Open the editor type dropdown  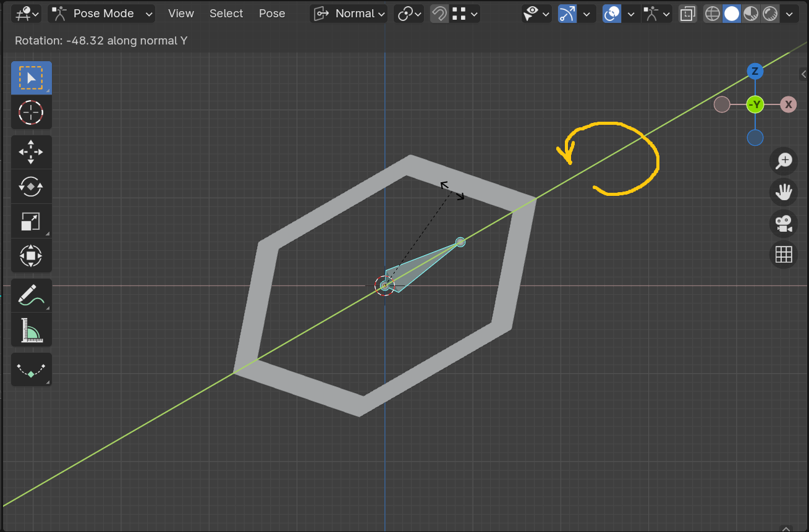pos(27,14)
